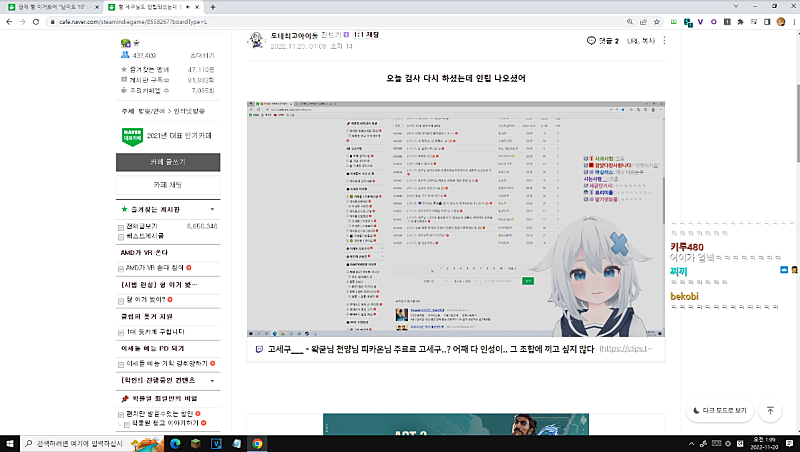Screen dimensions: 800x452
Task: Open the clips link below the image
Action: [626, 349]
